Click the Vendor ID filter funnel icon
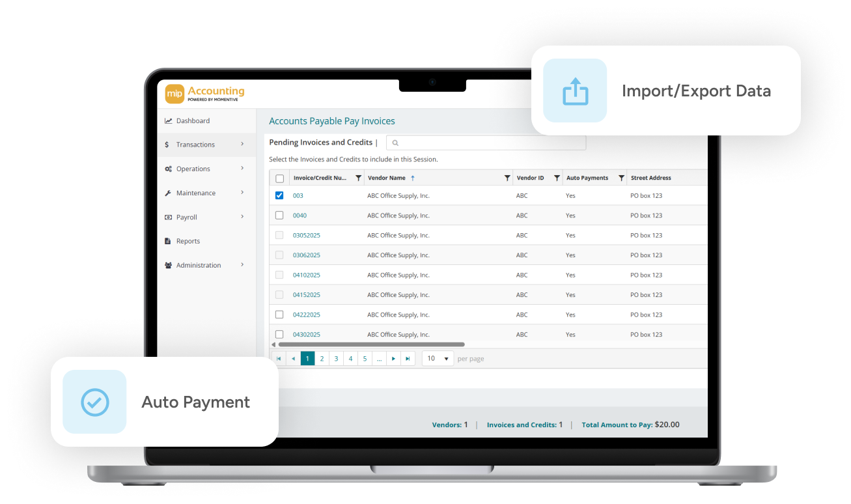851x504 pixels. click(x=557, y=178)
